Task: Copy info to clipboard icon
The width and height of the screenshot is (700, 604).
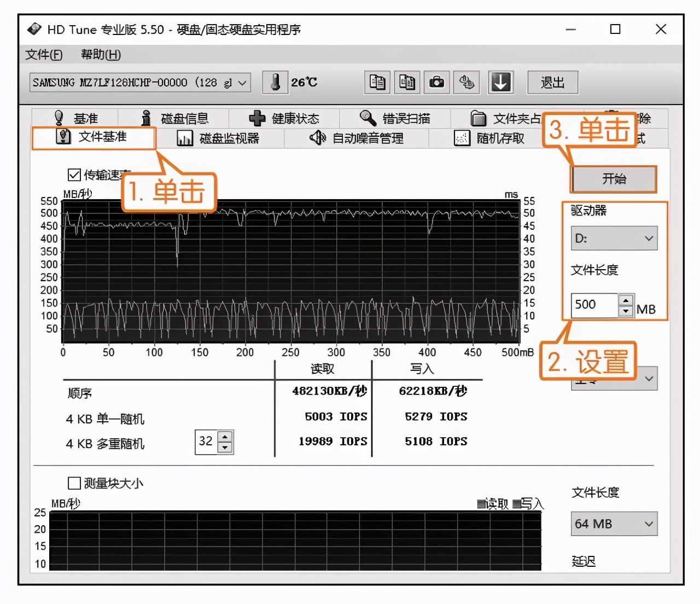Action: point(377,83)
